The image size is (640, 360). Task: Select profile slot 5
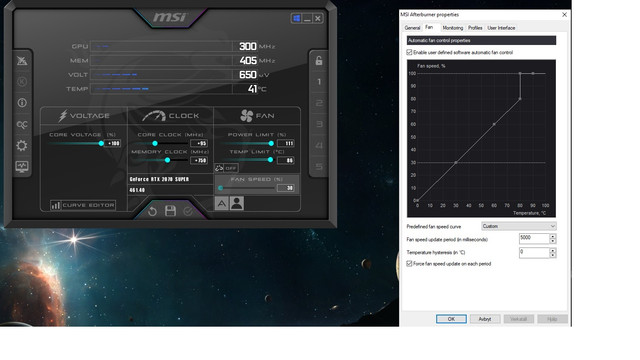click(319, 167)
